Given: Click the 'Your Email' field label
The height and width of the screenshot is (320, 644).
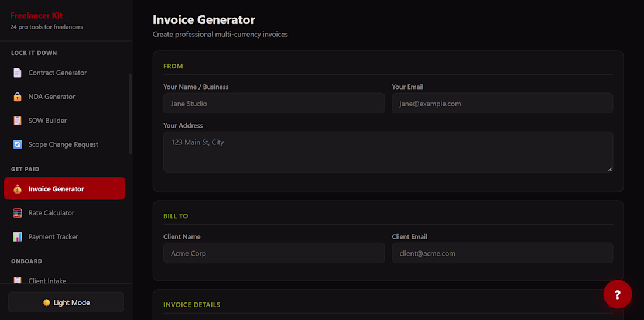Looking at the screenshot, I should click(x=407, y=87).
